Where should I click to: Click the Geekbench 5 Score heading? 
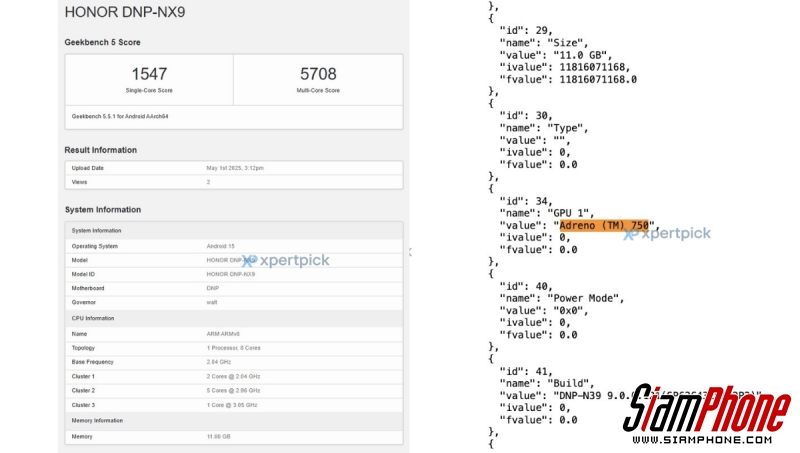102,42
